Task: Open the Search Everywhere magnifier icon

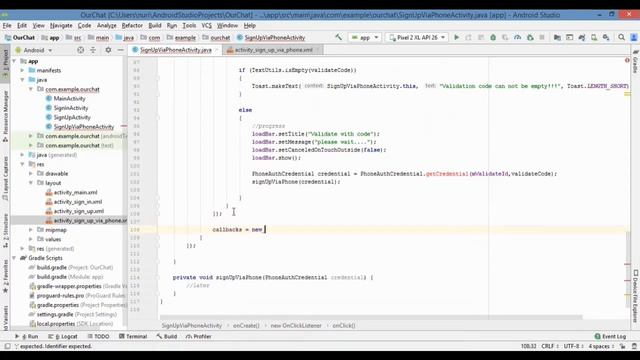Action: 621,37
